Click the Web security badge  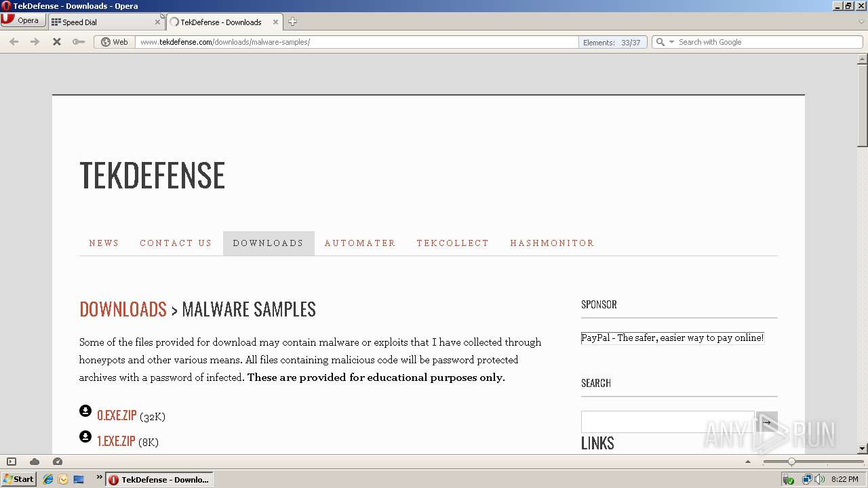click(x=115, y=42)
